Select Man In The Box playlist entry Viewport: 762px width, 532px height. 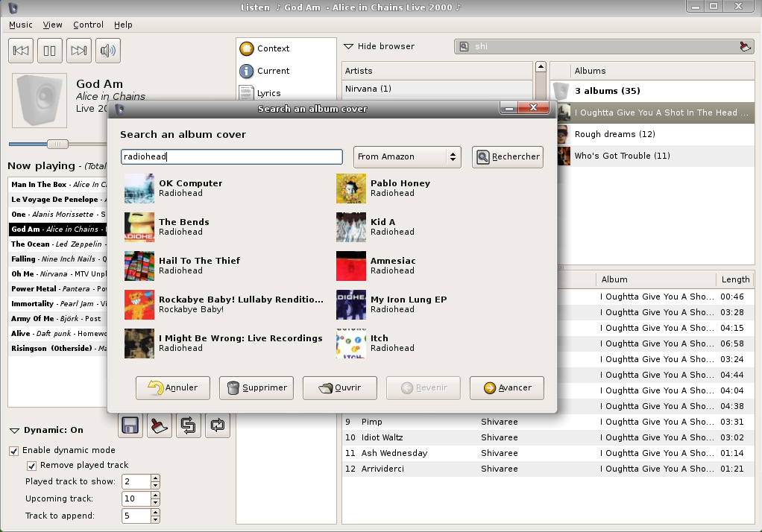click(58, 185)
